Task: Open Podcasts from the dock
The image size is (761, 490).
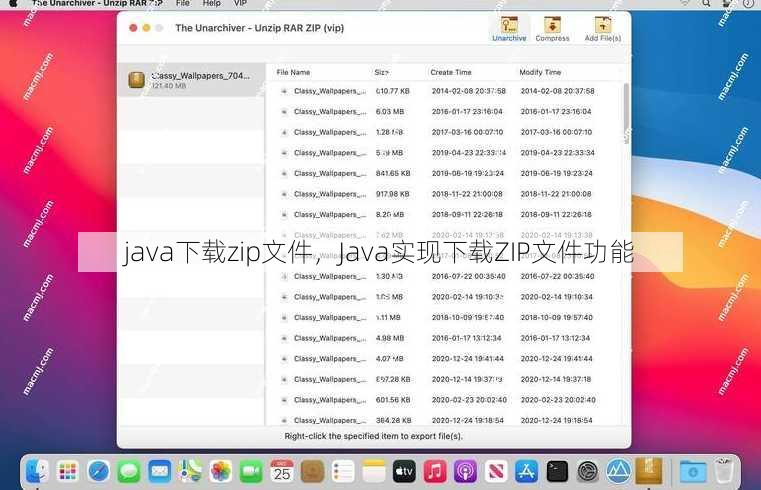Action: (465, 471)
